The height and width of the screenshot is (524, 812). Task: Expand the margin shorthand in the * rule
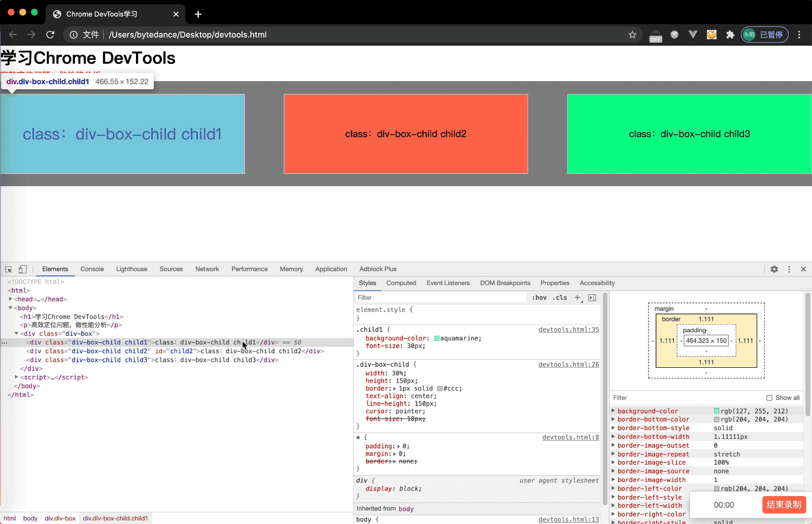(394, 454)
